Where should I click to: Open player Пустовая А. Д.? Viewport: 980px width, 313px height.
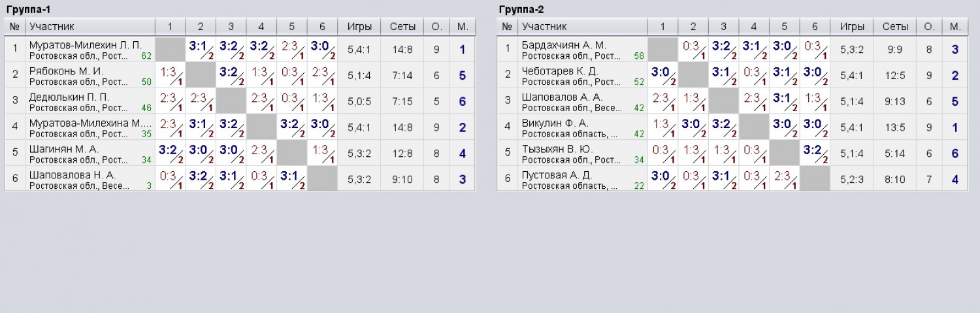click(x=558, y=176)
